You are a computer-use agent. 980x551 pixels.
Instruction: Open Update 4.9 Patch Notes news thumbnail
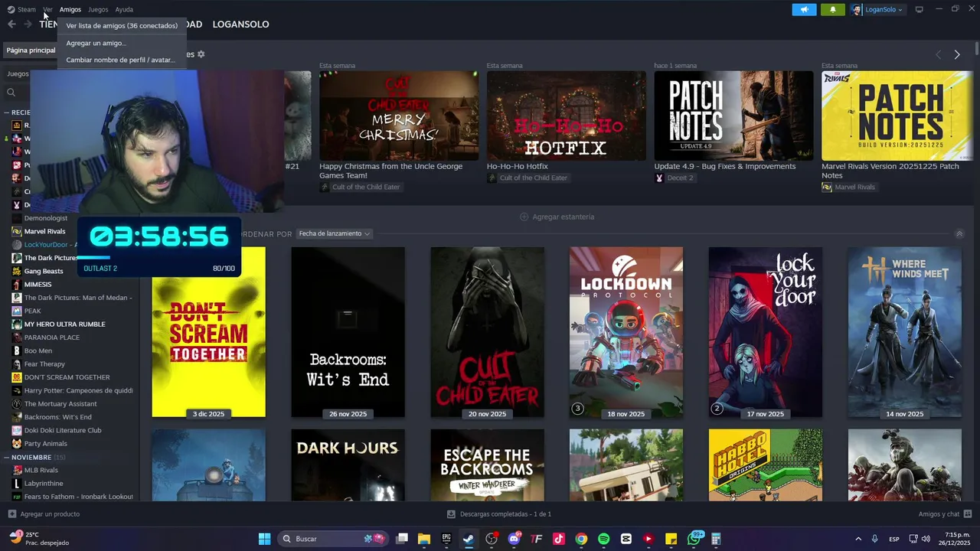tap(733, 116)
